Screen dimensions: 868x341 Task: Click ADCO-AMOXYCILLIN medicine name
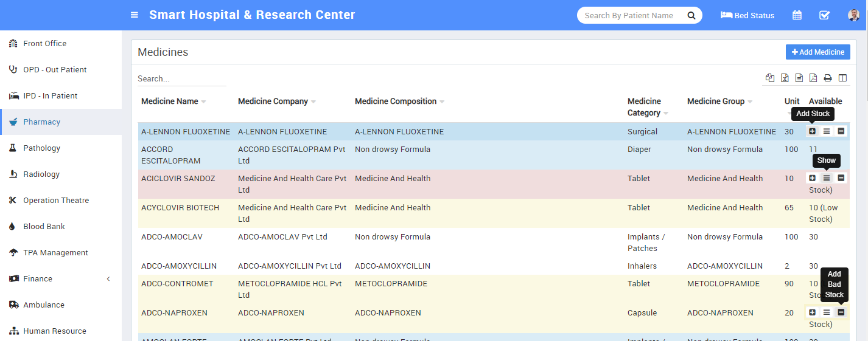(x=179, y=266)
